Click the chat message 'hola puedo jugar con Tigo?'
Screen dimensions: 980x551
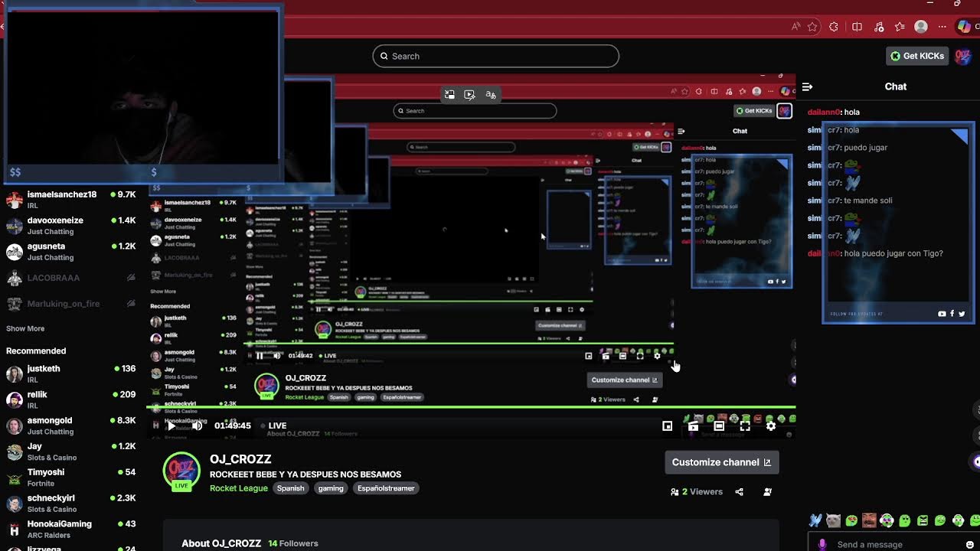(x=893, y=253)
